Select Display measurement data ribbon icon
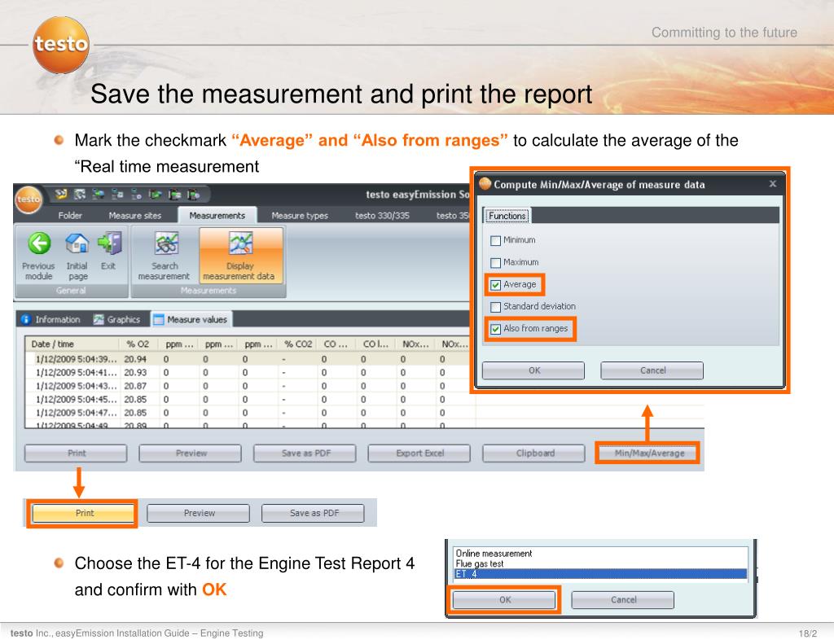 click(240, 243)
